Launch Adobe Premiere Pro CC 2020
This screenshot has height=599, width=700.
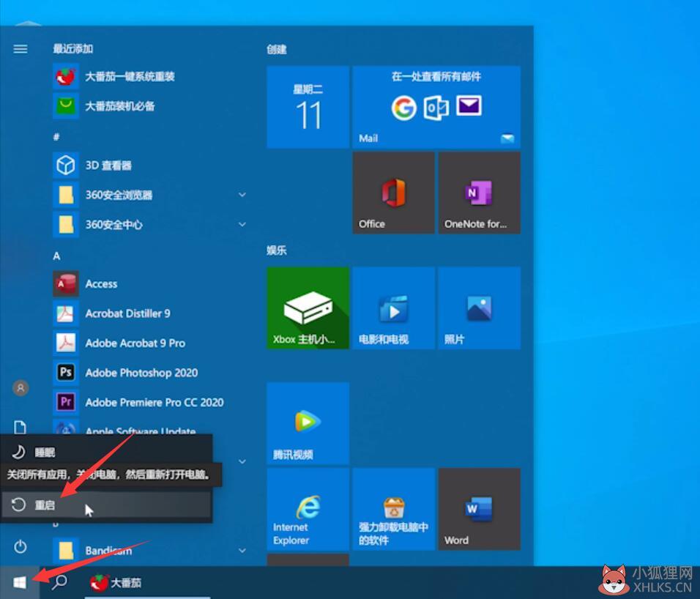point(149,403)
